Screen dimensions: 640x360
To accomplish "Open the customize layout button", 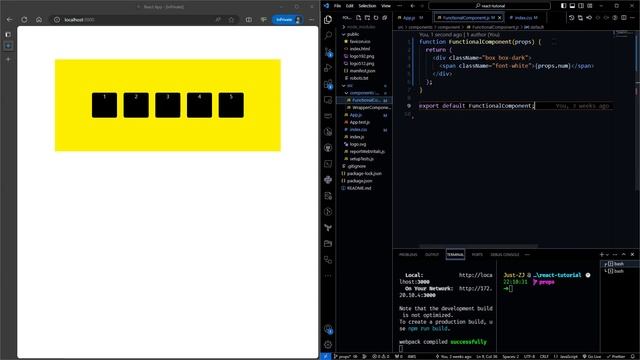I will click(590, 6).
